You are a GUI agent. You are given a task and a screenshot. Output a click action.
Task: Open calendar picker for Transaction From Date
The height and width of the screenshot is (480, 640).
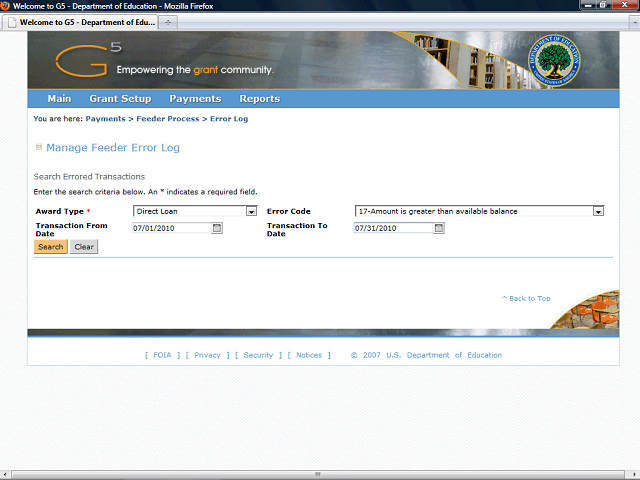click(217, 228)
